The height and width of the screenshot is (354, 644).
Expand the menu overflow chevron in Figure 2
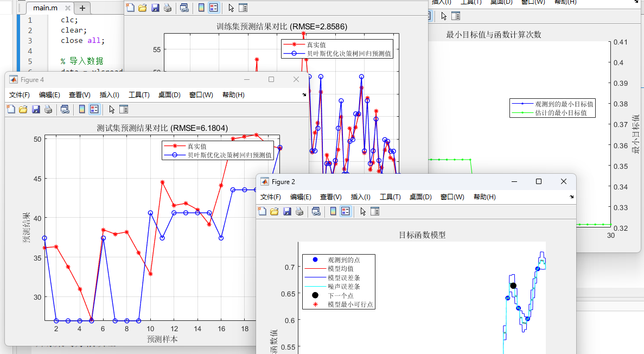(571, 197)
